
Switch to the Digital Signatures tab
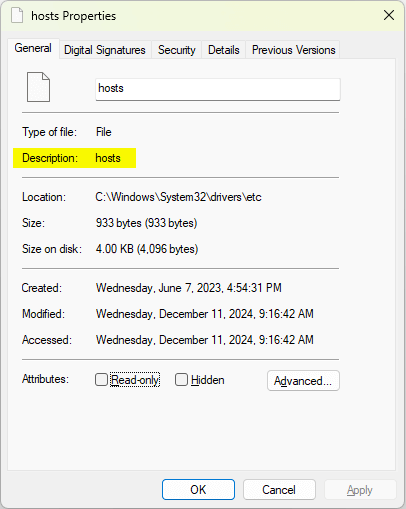click(105, 50)
